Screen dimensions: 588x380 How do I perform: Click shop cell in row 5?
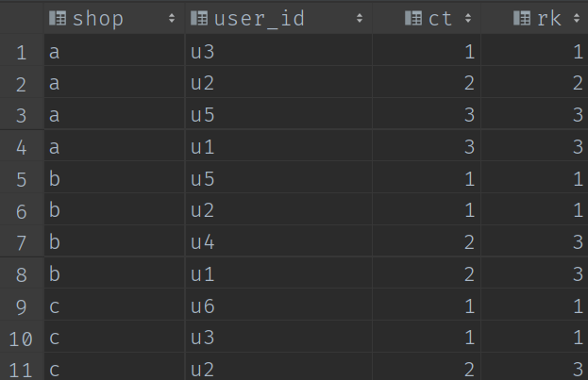click(x=54, y=179)
